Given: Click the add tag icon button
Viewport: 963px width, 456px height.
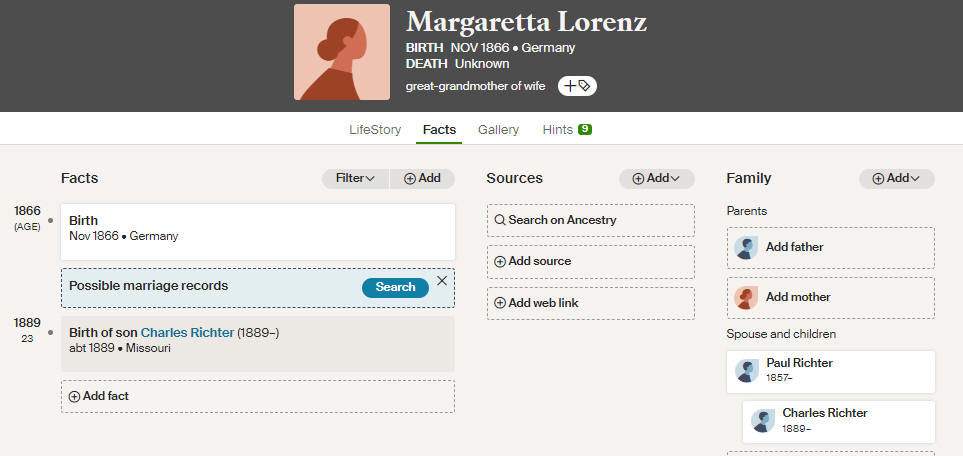Looking at the screenshot, I should [577, 86].
